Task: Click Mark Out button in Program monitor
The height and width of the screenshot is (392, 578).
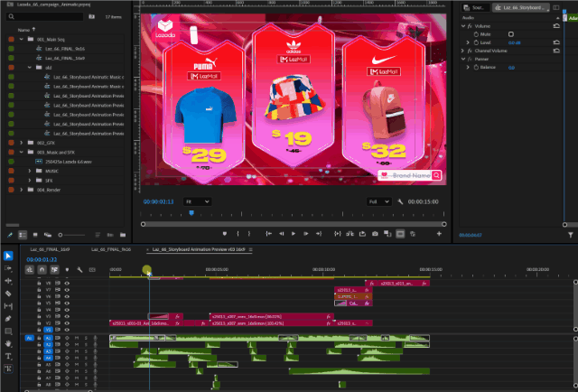Action: point(249,234)
